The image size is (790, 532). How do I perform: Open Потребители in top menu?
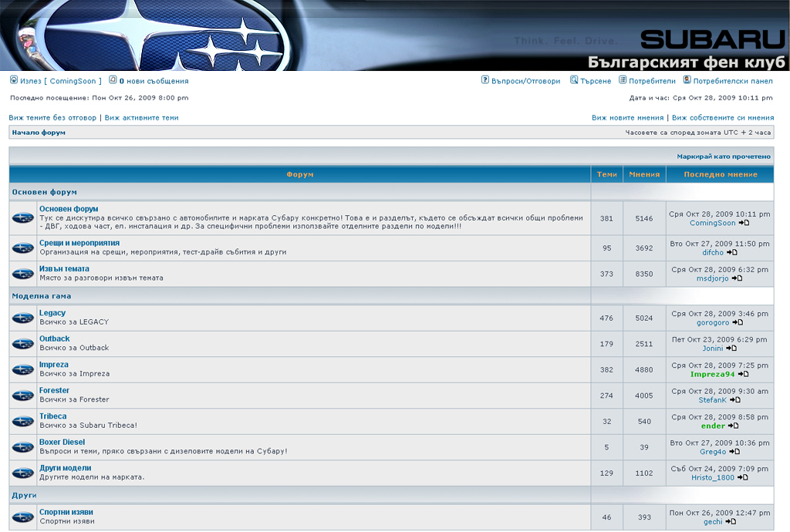pos(652,81)
